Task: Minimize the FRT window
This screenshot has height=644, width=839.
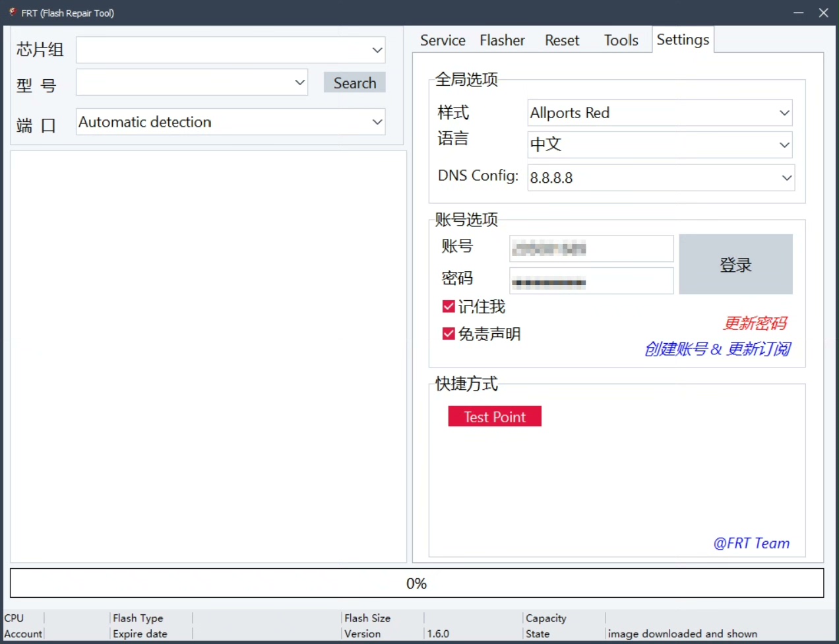Action: (798, 13)
